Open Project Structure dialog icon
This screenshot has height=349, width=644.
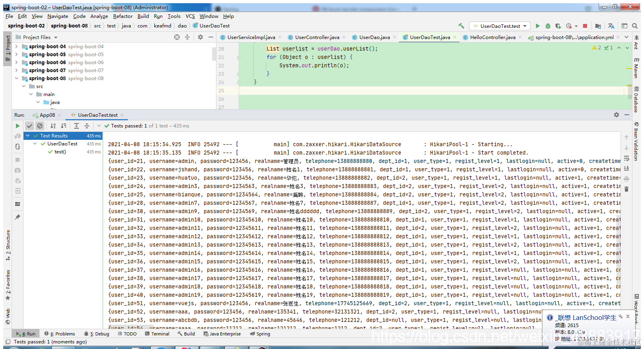tap(598, 26)
